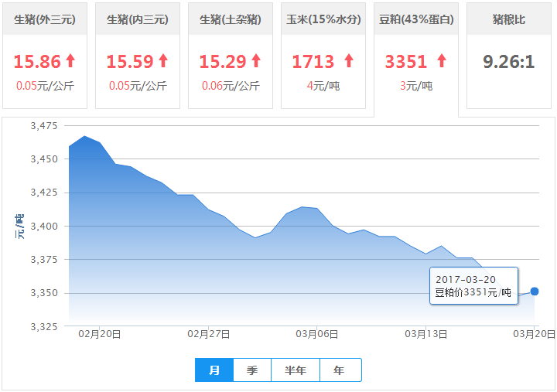The width and height of the screenshot is (557, 392).
Task: Click the 3,325 y-axis label
Action: click(x=44, y=326)
